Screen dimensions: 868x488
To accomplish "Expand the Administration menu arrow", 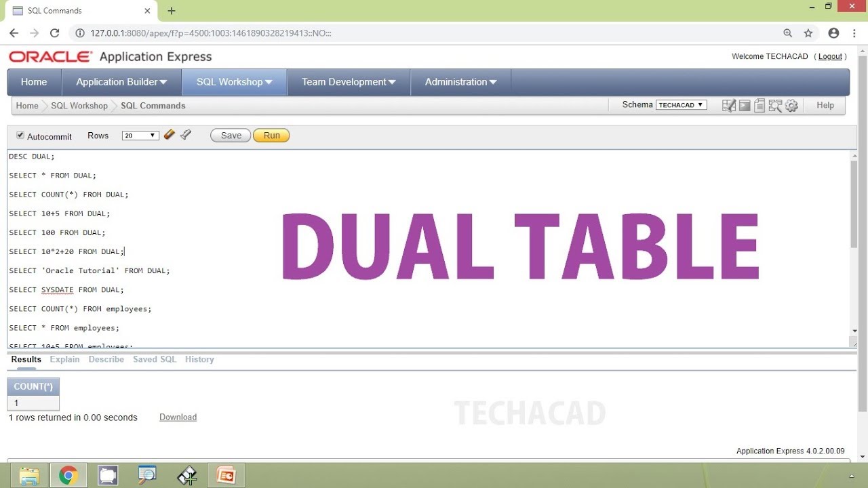I will point(493,82).
